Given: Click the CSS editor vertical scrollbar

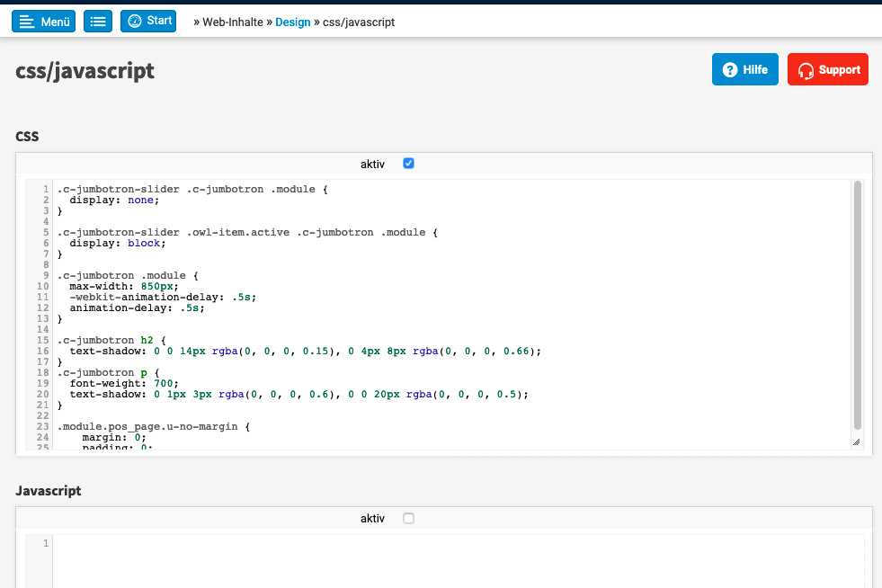Looking at the screenshot, I should point(858,306).
